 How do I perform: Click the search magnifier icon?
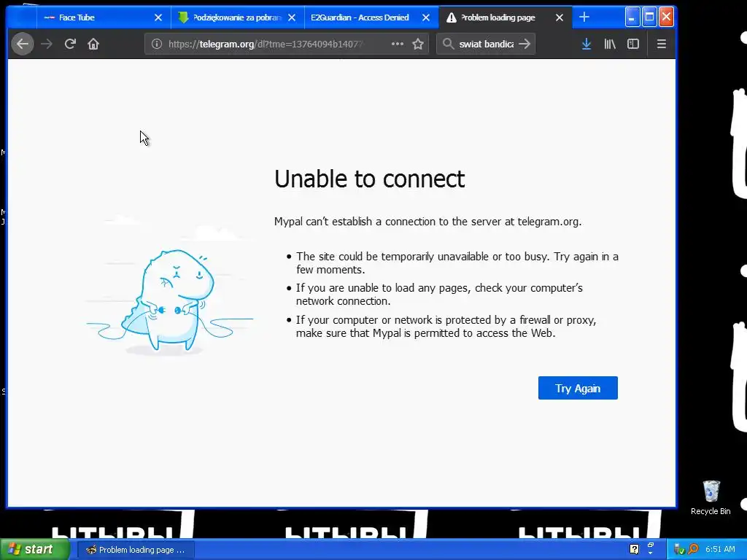click(x=447, y=44)
